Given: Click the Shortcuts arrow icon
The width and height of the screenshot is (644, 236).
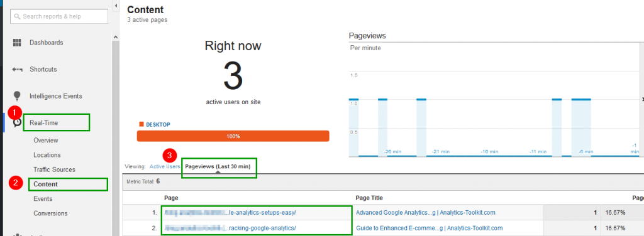Looking at the screenshot, I should click(x=17, y=70).
